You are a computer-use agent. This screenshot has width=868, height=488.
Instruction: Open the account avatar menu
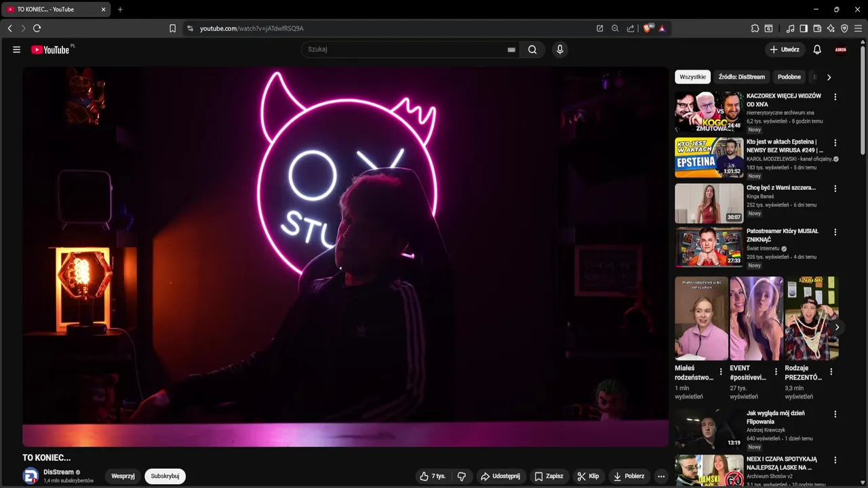tap(841, 49)
